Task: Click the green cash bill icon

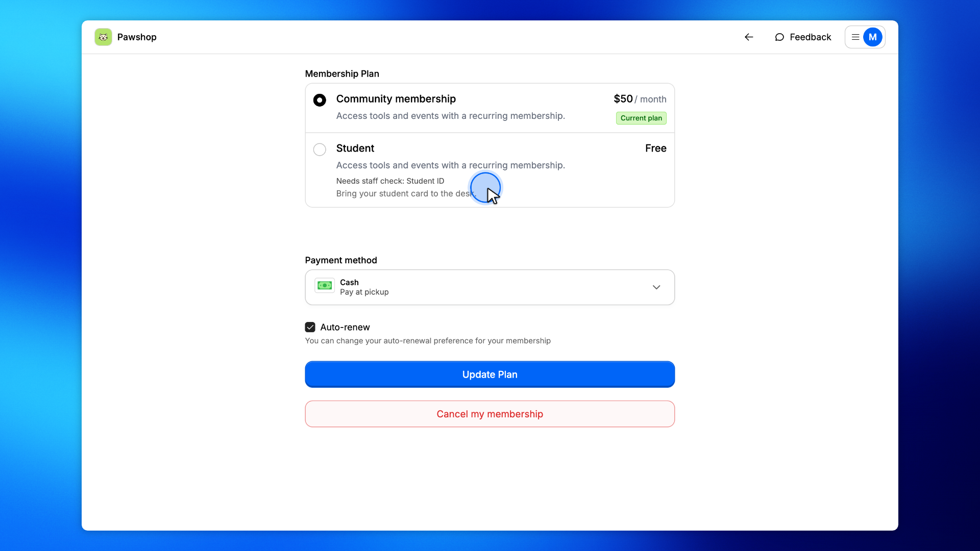Action: 325,286
